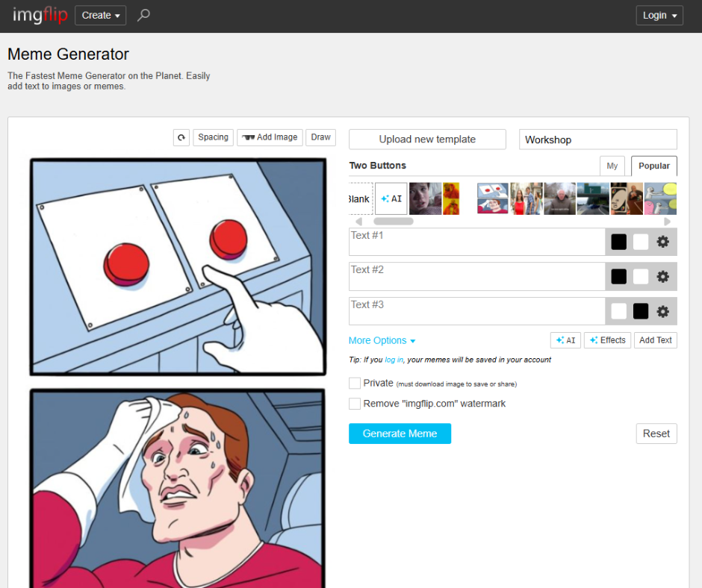This screenshot has height=588, width=702.
Task: Click the AI sparkle button beside Effects
Action: pyautogui.click(x=565, y=340)
